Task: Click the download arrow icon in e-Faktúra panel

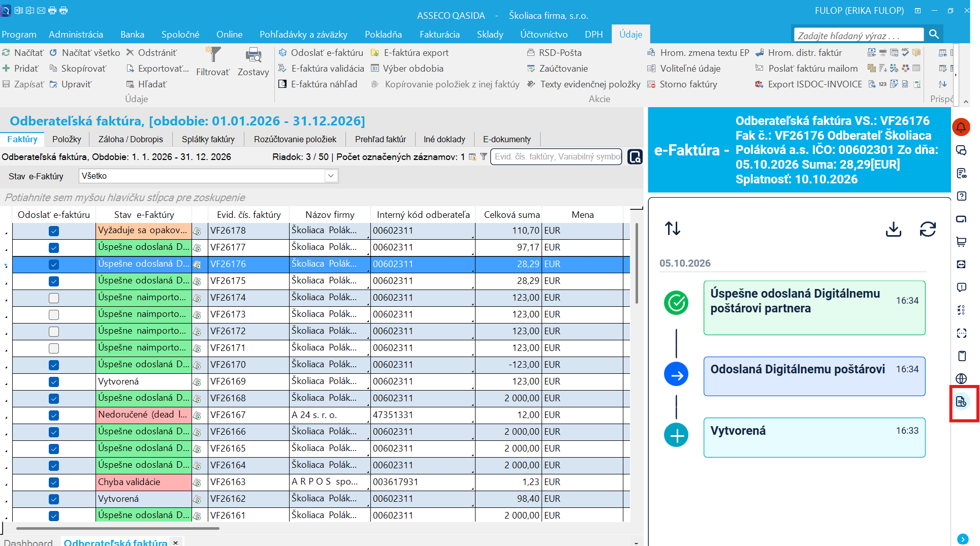Action: [893, 229]
